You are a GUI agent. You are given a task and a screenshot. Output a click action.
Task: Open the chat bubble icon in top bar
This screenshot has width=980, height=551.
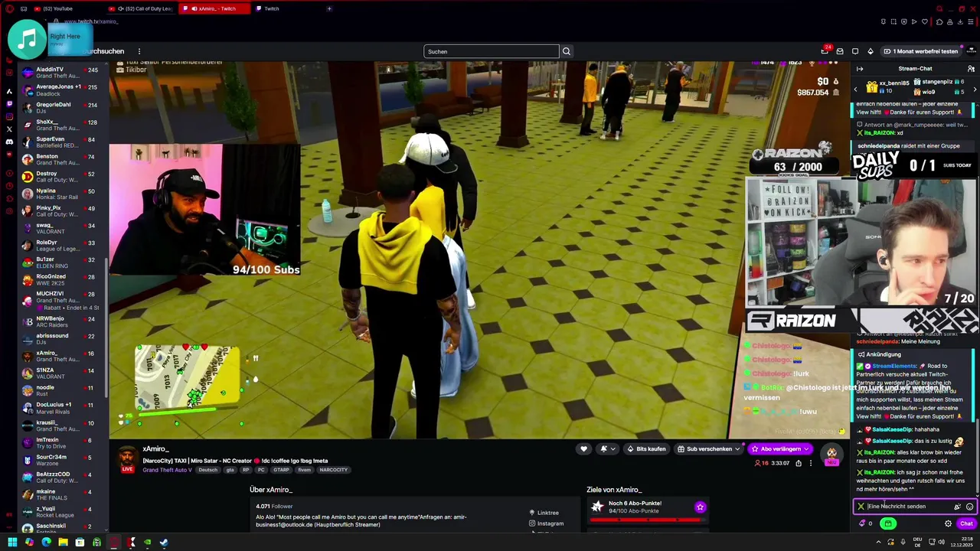click(855, 51)
